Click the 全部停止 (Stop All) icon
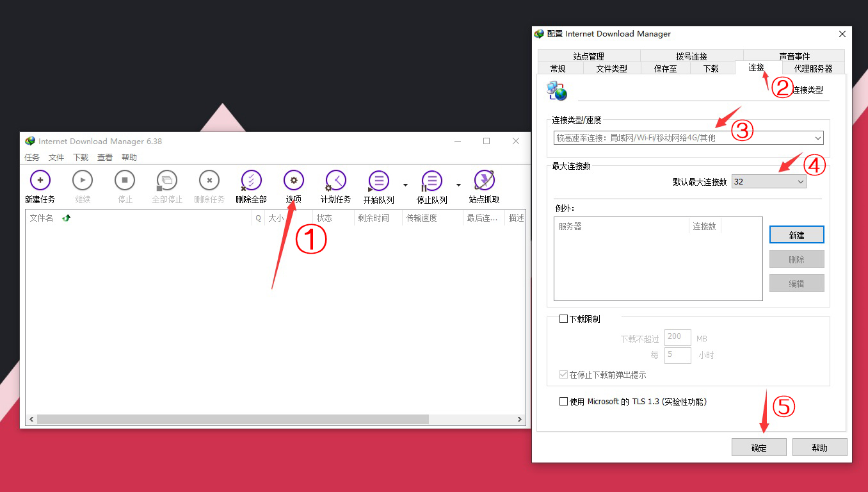 166,180
